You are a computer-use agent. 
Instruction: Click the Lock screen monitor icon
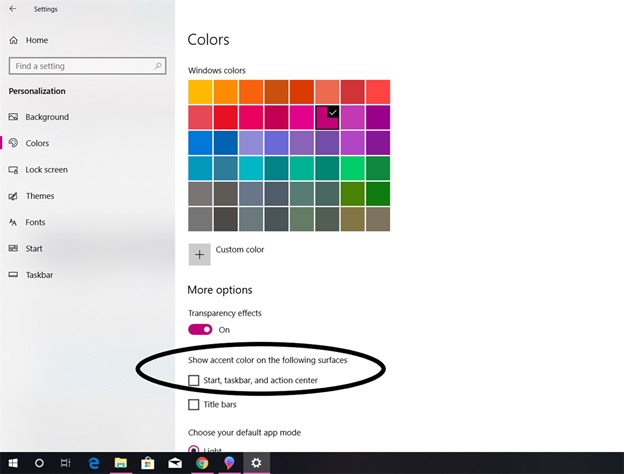13,170
